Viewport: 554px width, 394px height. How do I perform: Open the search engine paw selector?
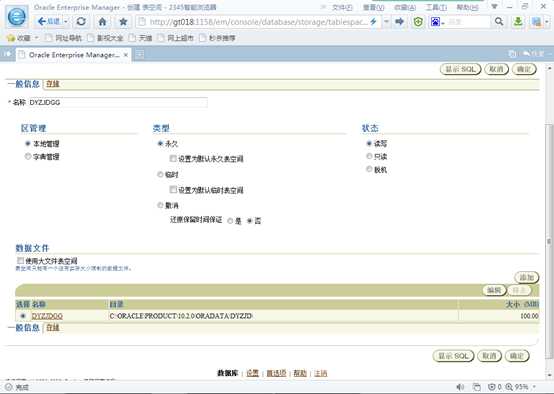pyautogui.click(x=437, y=22)
